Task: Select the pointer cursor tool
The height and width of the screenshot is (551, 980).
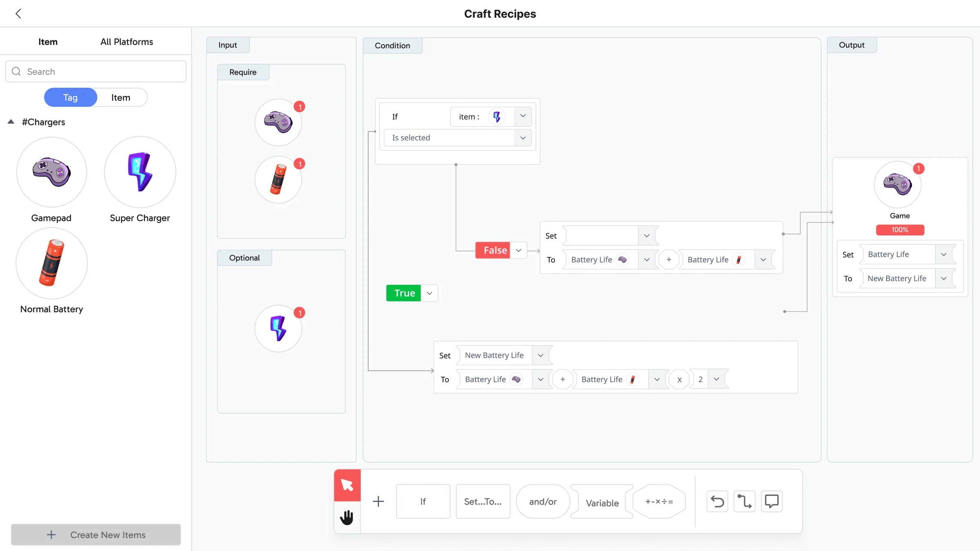Action: pos(347,485)
